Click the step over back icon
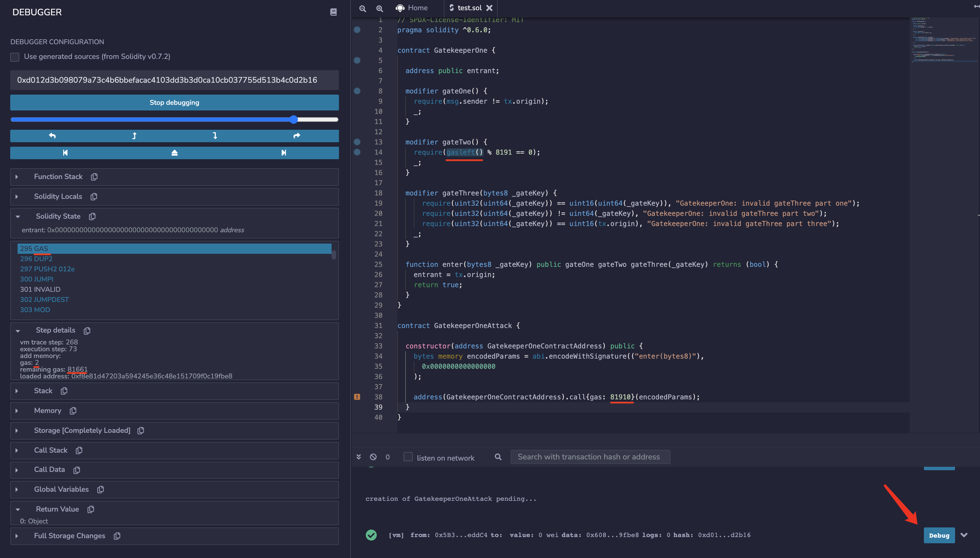The width and height of the screenshot is (980, 558). [x=52, y=136]
